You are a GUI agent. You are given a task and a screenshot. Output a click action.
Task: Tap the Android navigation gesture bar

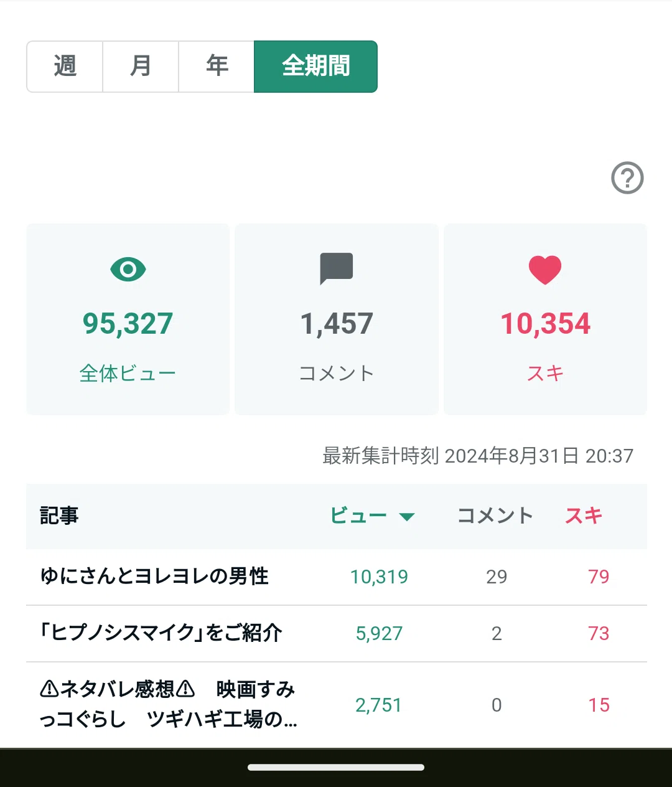click(336, 768)
